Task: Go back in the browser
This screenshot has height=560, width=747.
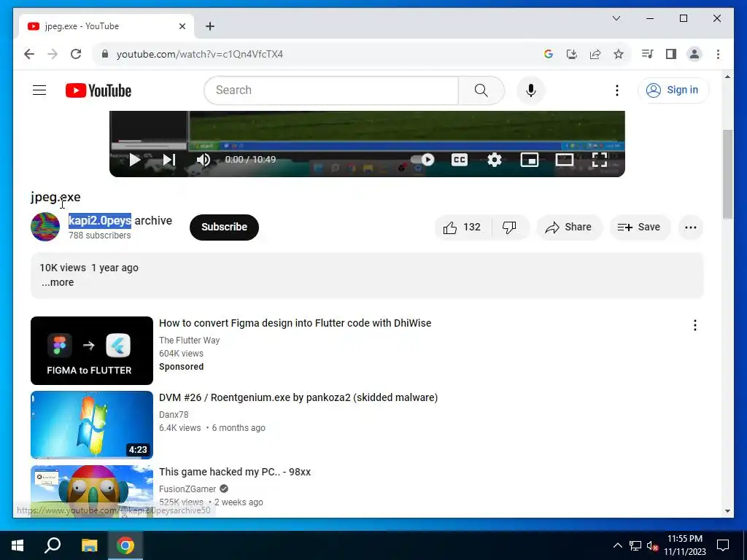Action: pyautogui.click(x=29, y=54)
